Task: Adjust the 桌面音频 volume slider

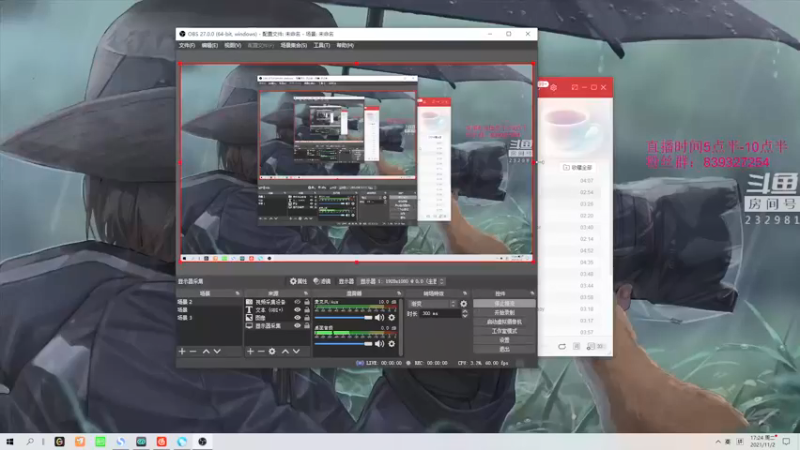Action: 343,344
